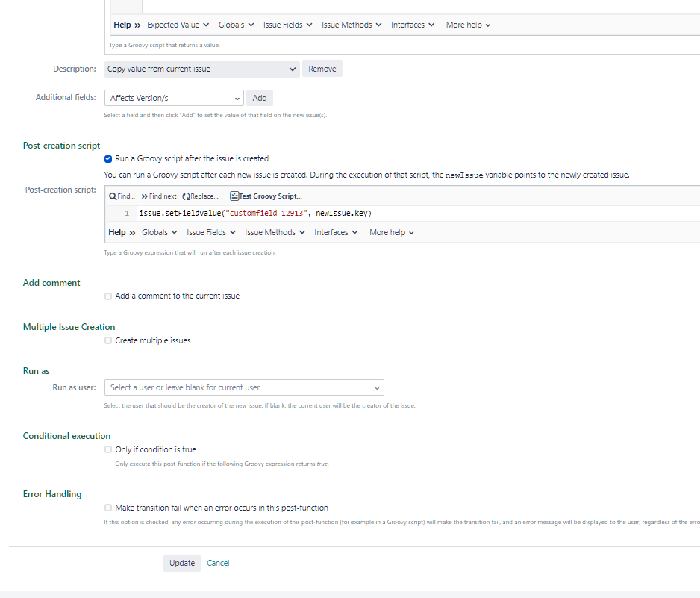Click the Find magnifier icon in script editor

tap(113, 196)
